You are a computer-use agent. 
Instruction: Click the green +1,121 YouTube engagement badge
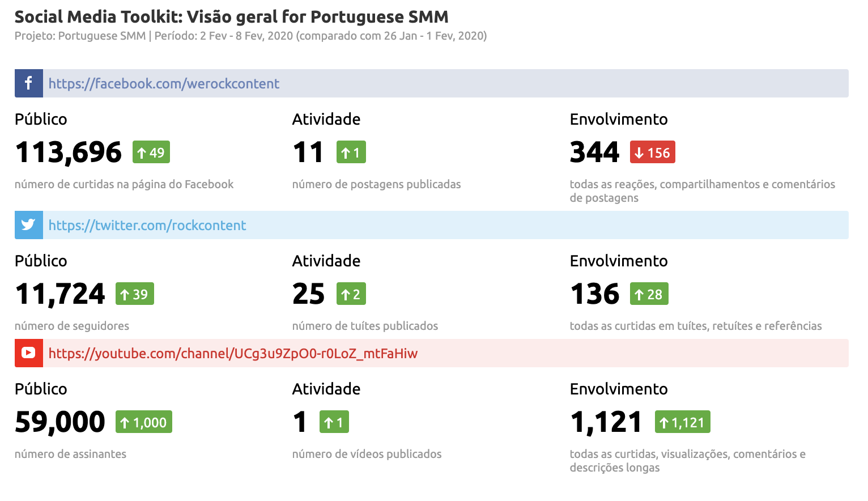(682, 422)
